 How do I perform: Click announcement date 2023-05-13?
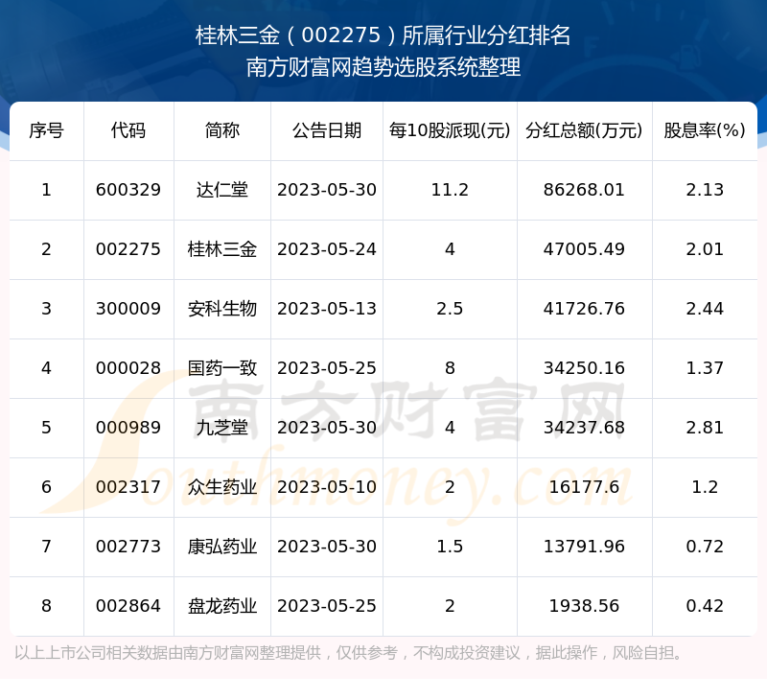pos(327,309)
